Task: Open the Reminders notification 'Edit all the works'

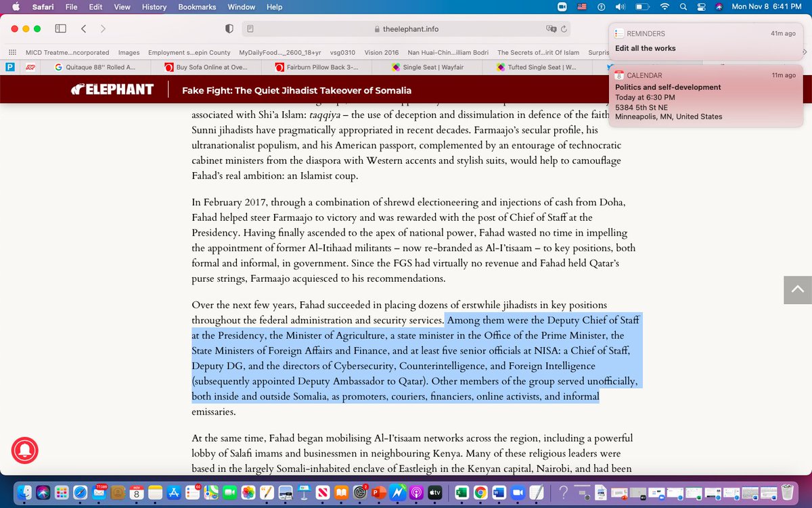Action: tap(705, 41)
